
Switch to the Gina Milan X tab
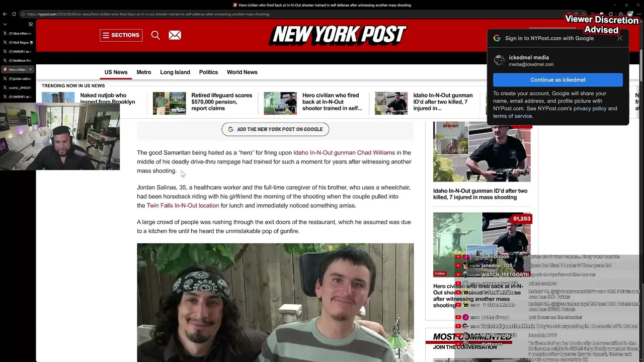click(18, 33)
